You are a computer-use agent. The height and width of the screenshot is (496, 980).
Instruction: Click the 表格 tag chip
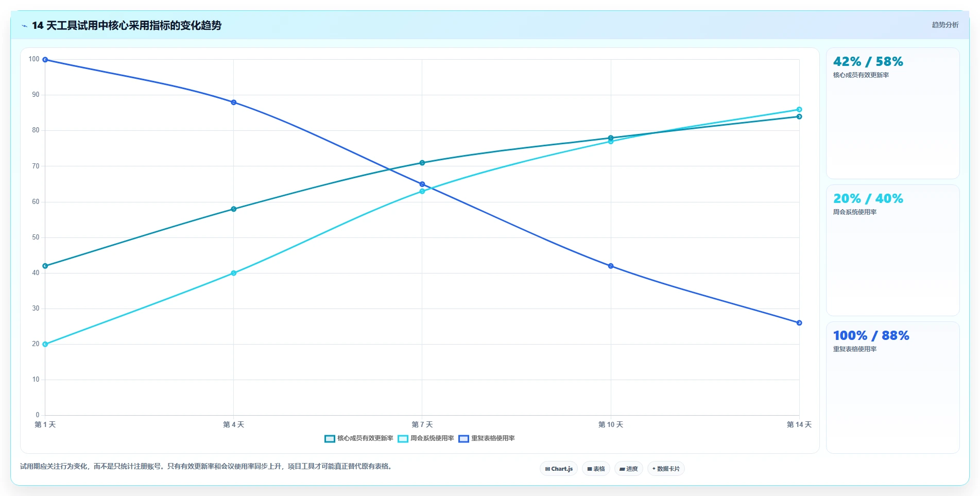click(596, 469)
